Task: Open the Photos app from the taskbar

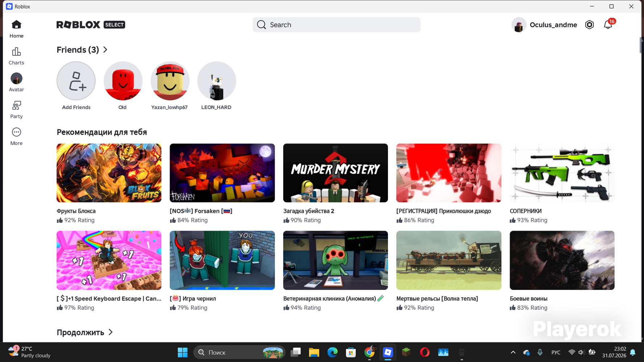Action: point(443,352)
